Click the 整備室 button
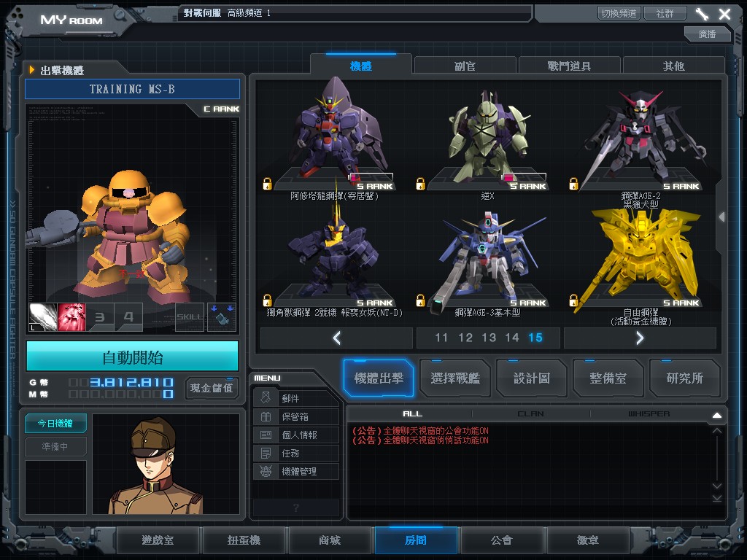 608,378
